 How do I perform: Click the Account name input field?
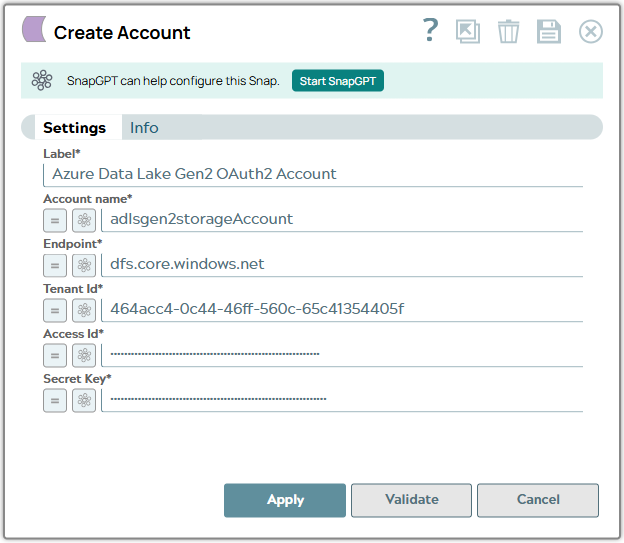(342, 219)
